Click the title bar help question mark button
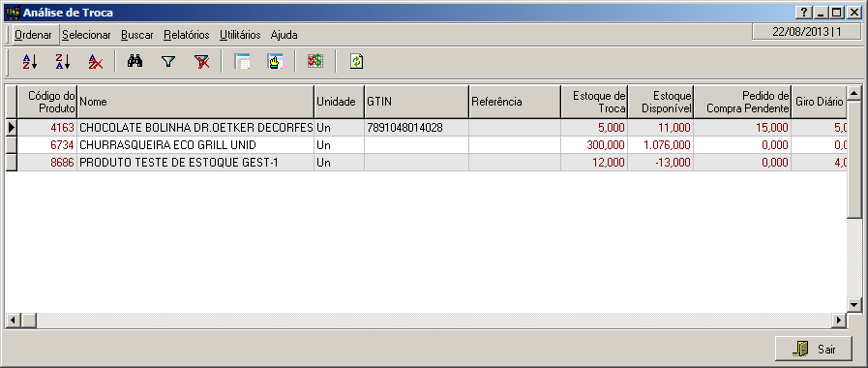 (804, 13)
